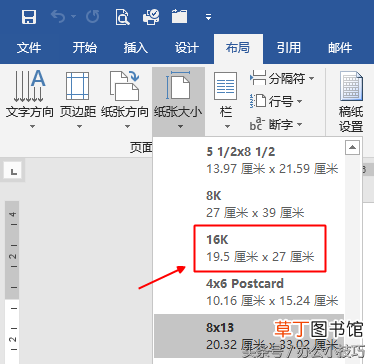Switch to the 插入 ribbon tab

136,48
